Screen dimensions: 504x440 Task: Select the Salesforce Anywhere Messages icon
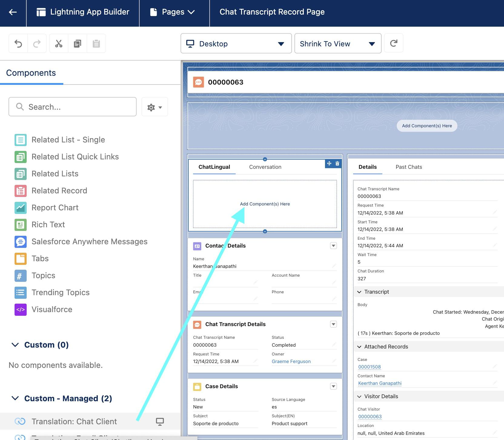tap(21, 242)
